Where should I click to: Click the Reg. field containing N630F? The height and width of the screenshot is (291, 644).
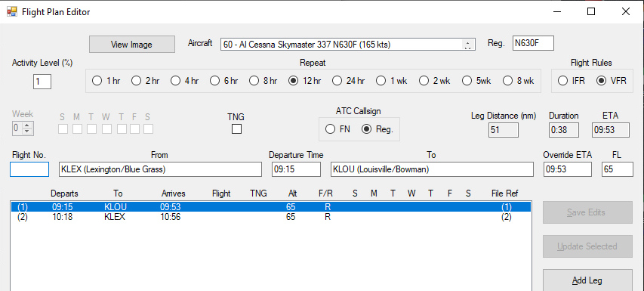coord(533,44)
